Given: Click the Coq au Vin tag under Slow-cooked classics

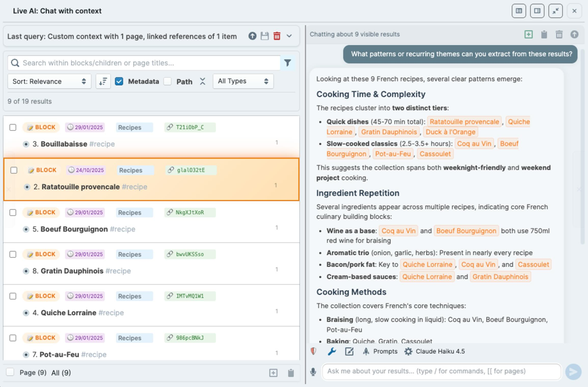Looking at the screenshot, I should coord(475,144).
